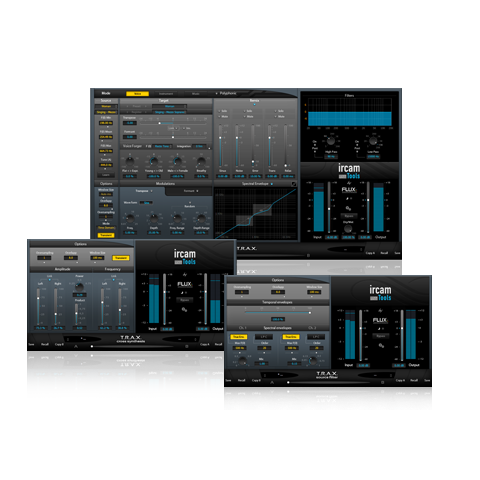Open the Source voice type dropdown
Image resolution: width=480 pixels, height=480 pixels.
click(x=106, y=106)
